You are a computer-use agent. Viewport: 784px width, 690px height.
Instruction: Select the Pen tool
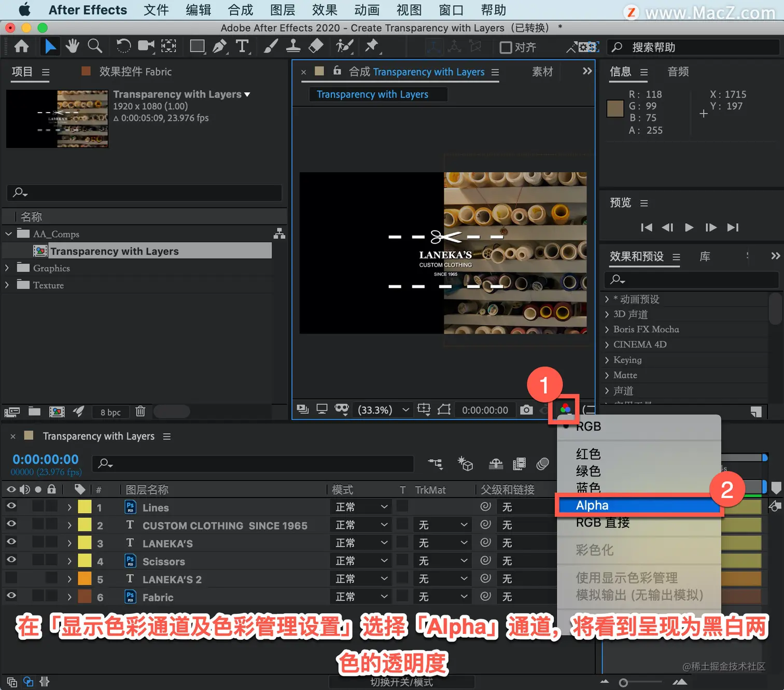[220, 47]
